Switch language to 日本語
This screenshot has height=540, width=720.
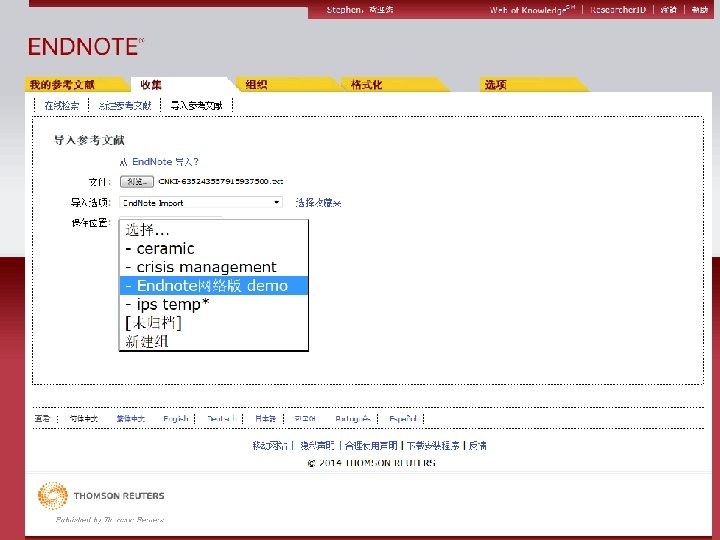pos(265,419)
